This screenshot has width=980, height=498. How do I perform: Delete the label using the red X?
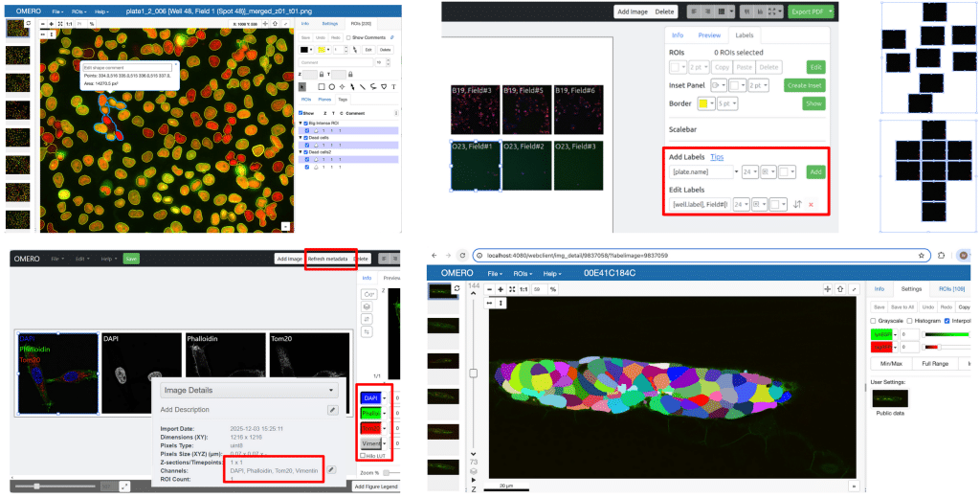(811, 205)
